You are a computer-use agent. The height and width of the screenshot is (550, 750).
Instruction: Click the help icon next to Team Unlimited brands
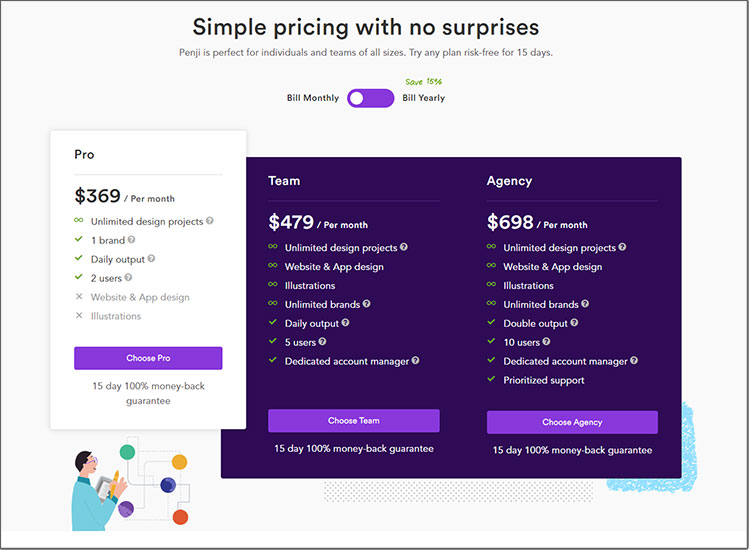(x=366, y=304)
